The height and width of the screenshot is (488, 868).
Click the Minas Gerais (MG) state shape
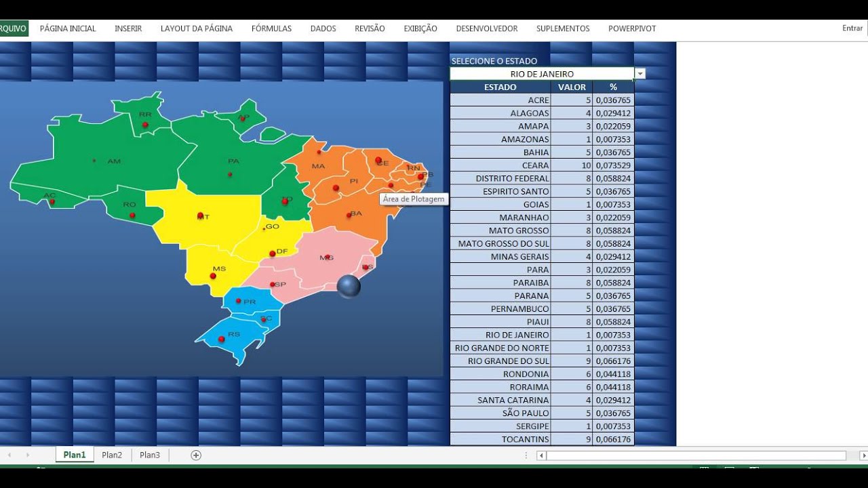pos(325,258)
